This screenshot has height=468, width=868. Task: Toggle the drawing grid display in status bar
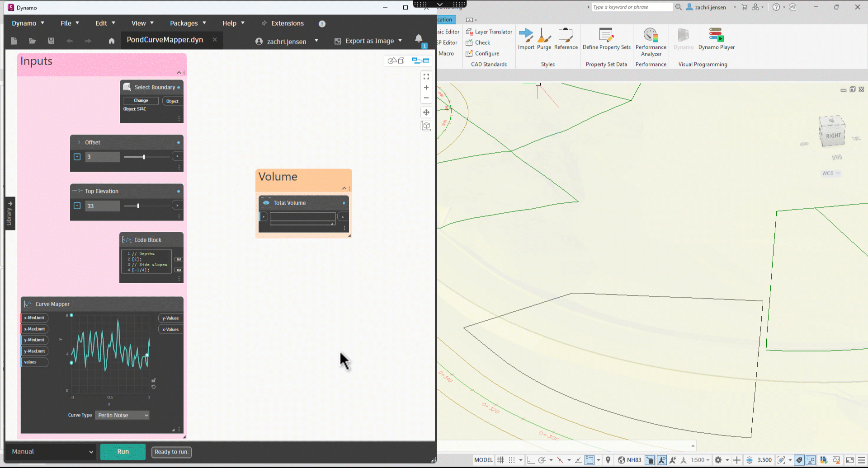(501, 460)
